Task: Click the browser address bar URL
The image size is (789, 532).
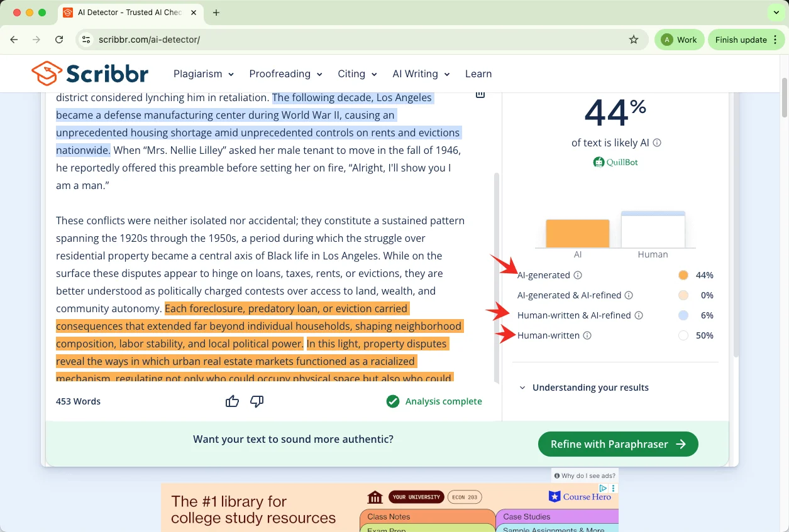Action: [x=149, y=40]
